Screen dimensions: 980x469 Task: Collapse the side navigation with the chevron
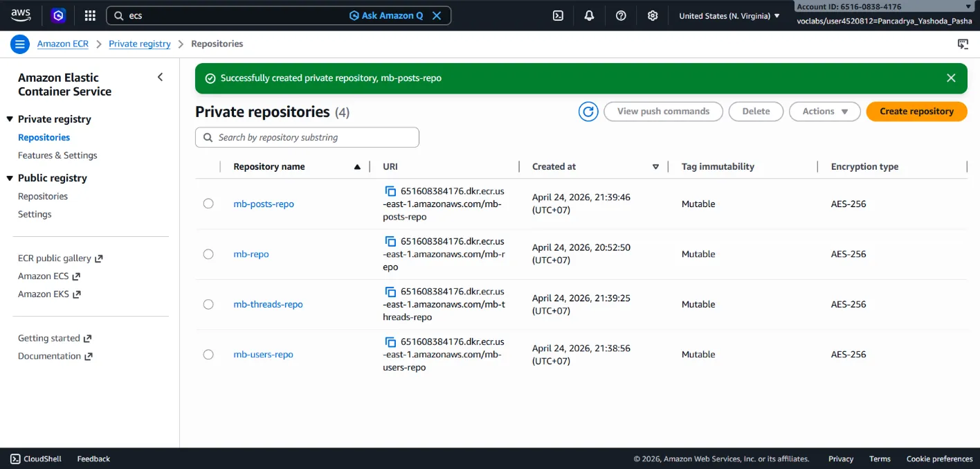(160, 77)
